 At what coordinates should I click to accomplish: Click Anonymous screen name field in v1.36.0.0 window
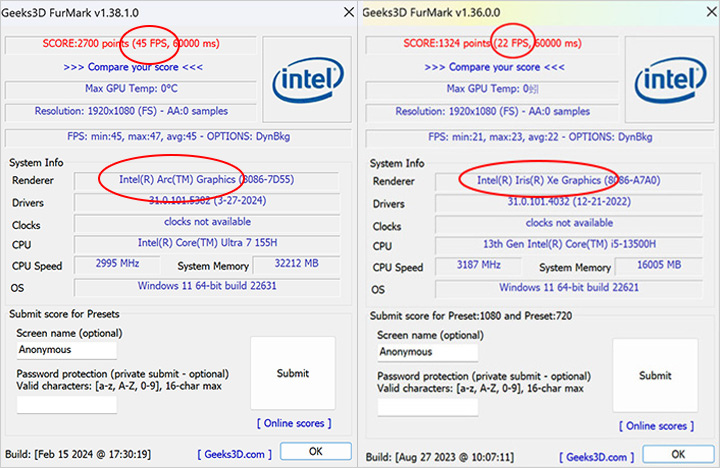(x=428, y=352)
